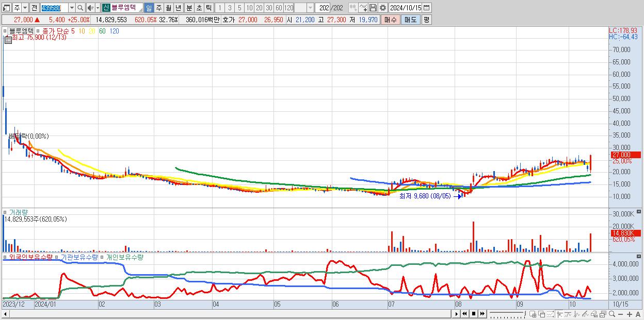Select the 1 interval button
Image resolution: width=644 pixels, height=320 pixels.
tap(219, 8)
